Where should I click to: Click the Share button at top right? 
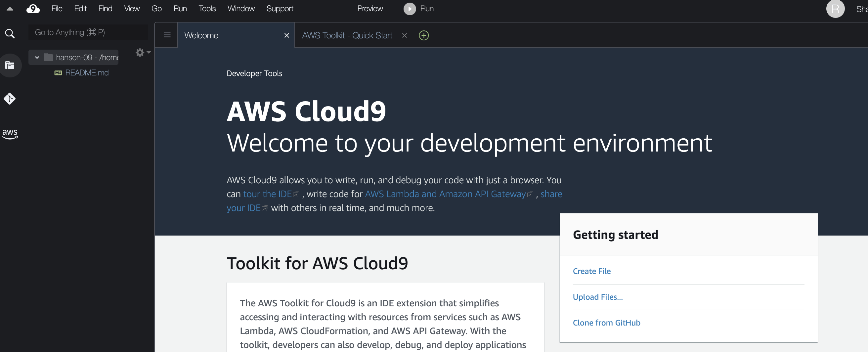pyautogui.click(x=862, y=9)
